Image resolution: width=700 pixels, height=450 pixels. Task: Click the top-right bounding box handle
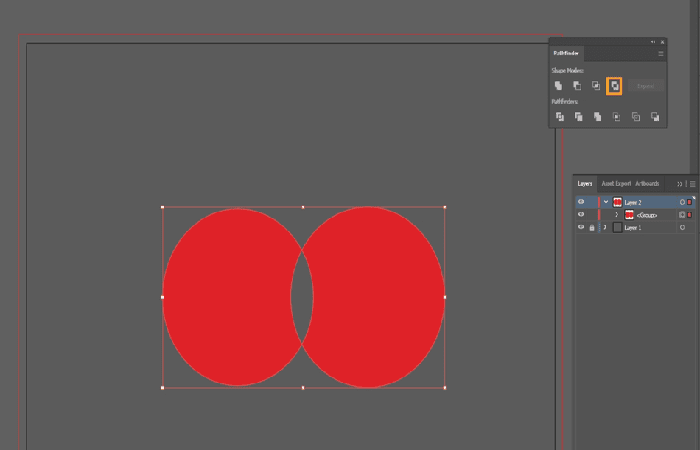445,207
